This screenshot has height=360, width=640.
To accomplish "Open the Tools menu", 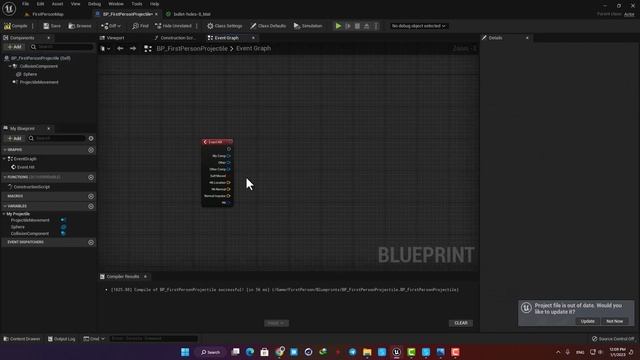I will click(x=137, y=4).
